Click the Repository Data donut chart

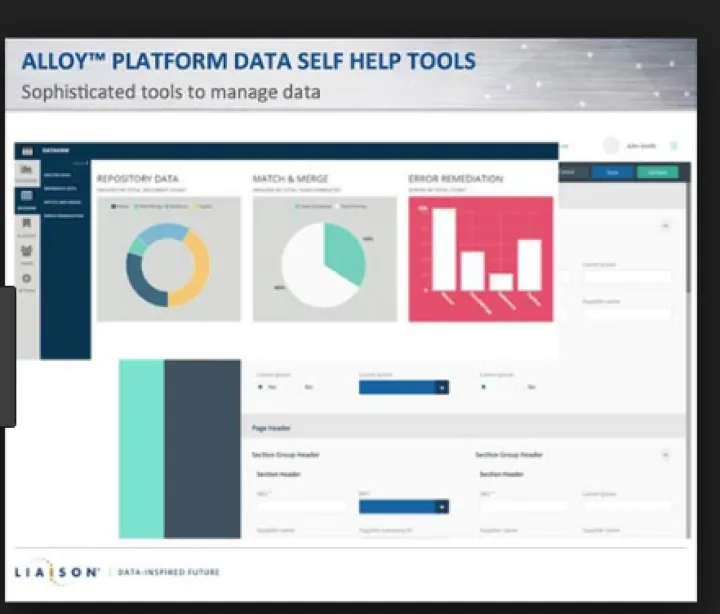[168, 265]
